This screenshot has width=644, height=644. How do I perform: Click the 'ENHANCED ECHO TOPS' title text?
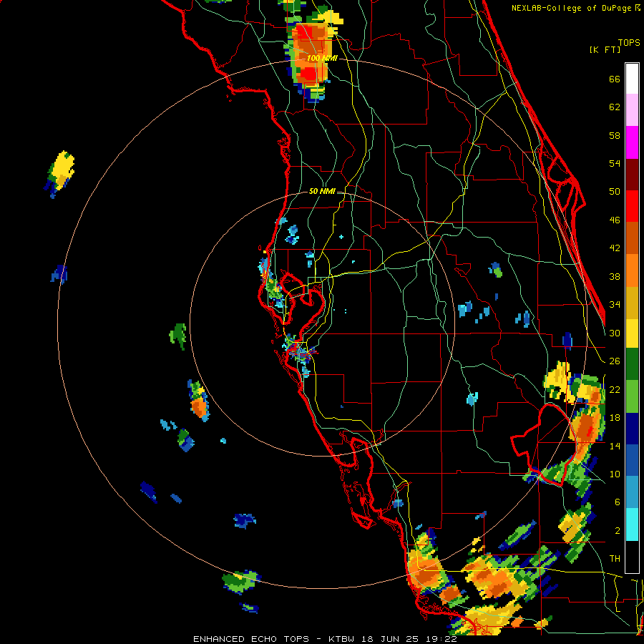pos(251,639)
